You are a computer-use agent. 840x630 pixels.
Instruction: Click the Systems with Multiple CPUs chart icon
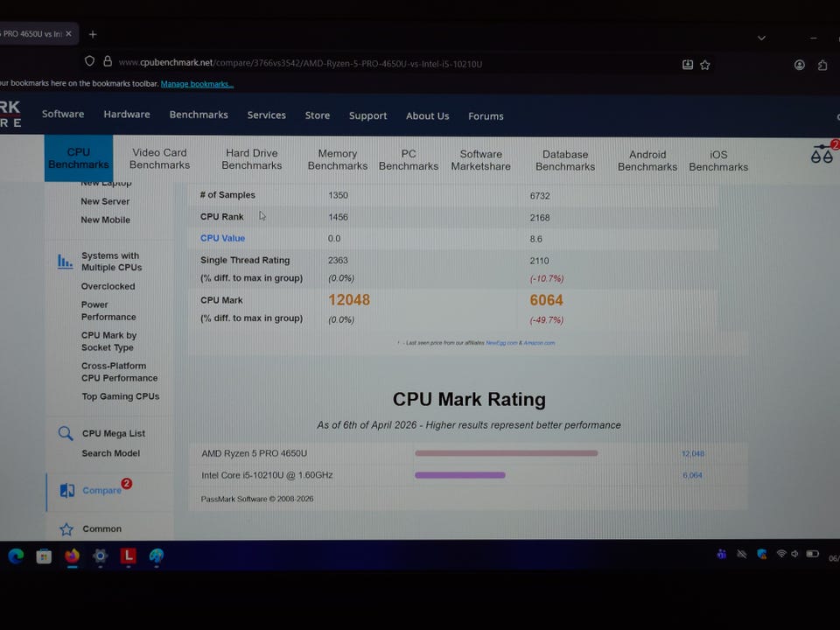pyautogui.click(x=65, y=262)
